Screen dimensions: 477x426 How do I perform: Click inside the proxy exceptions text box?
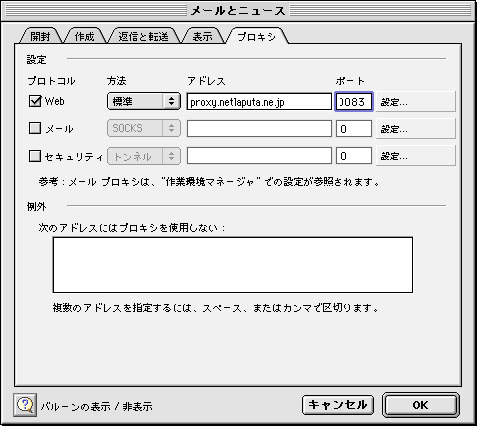pyautogui.click(x=233, y=265)
